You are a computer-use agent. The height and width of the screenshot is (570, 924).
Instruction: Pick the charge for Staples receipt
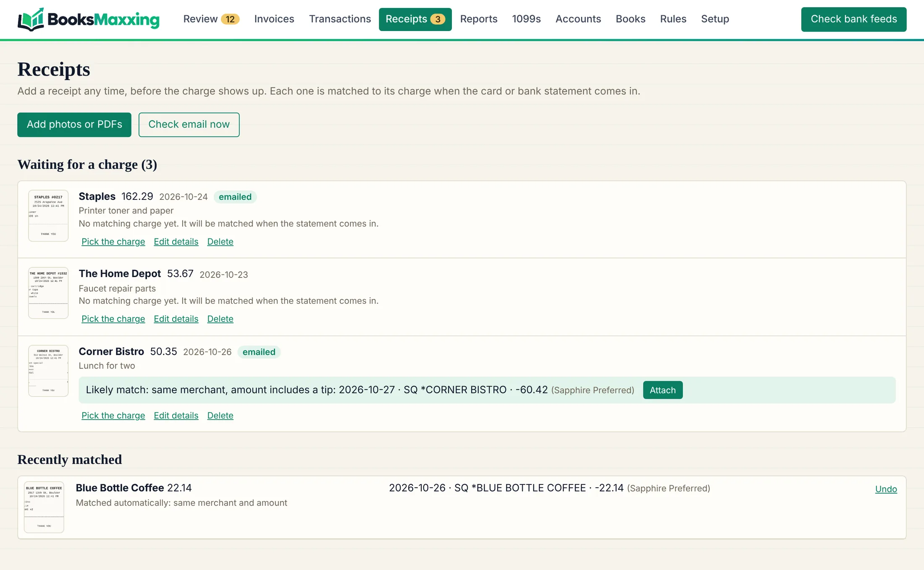pos(113,242)
